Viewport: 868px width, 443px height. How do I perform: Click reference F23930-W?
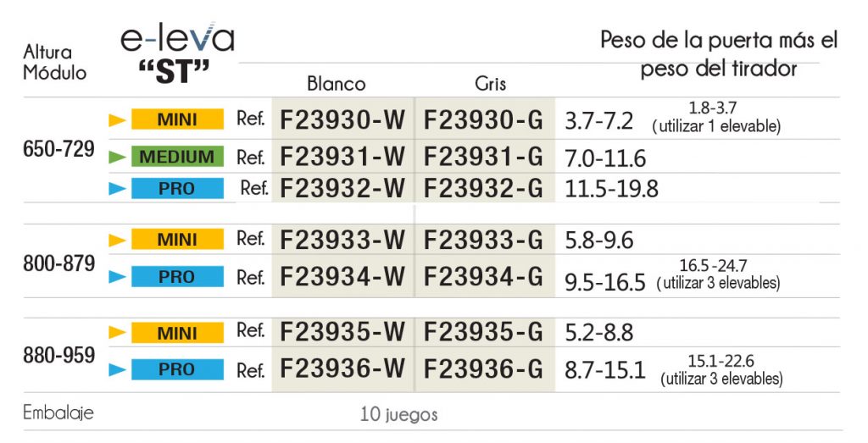[x=342, y=121]
